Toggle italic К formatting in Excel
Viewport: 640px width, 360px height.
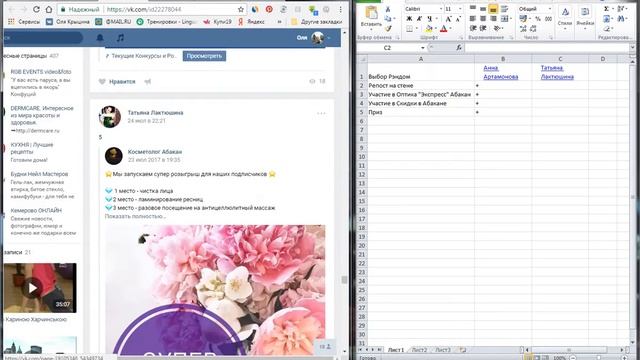[419, 19]
